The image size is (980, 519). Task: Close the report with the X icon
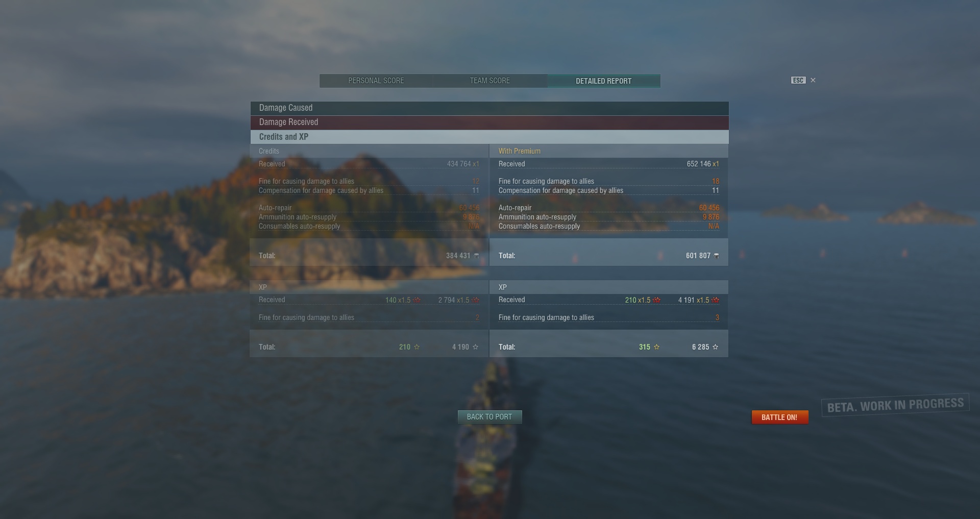coord(813,80)
